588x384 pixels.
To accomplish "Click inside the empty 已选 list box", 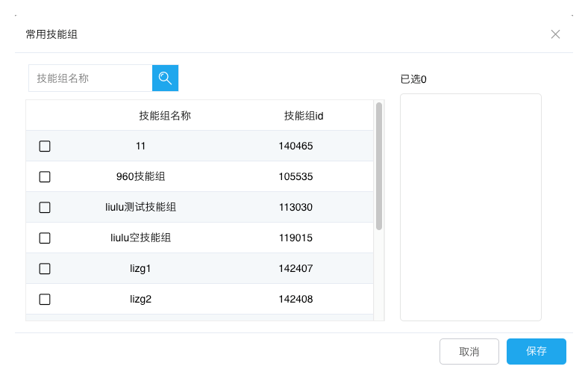I will click(x=470, y=207).
